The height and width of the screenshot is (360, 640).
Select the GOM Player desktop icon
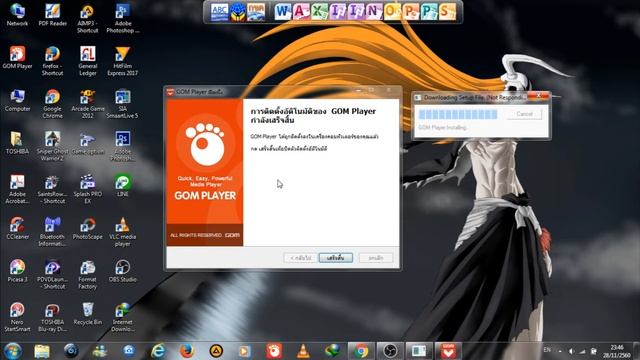coord(17,58)
